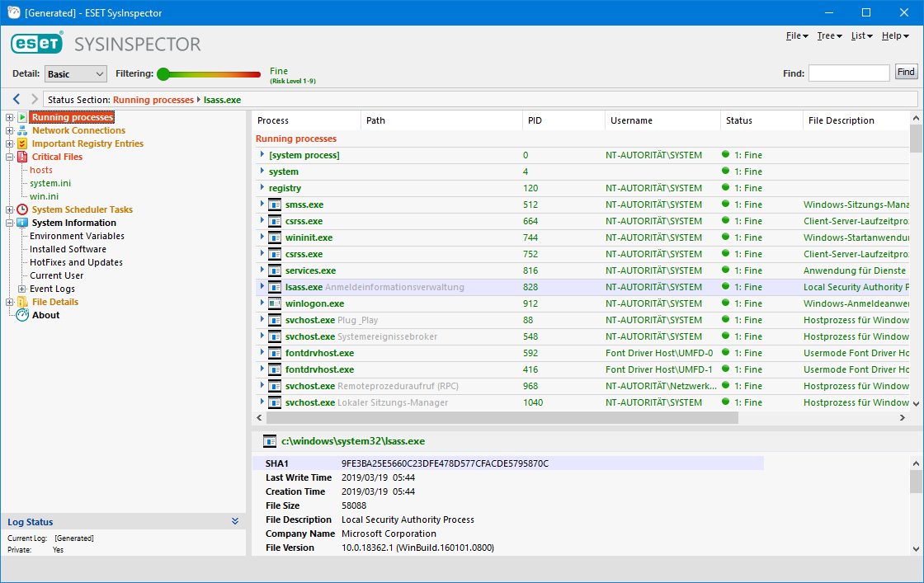
Task: Click the Find text input field
Action: 849,73
